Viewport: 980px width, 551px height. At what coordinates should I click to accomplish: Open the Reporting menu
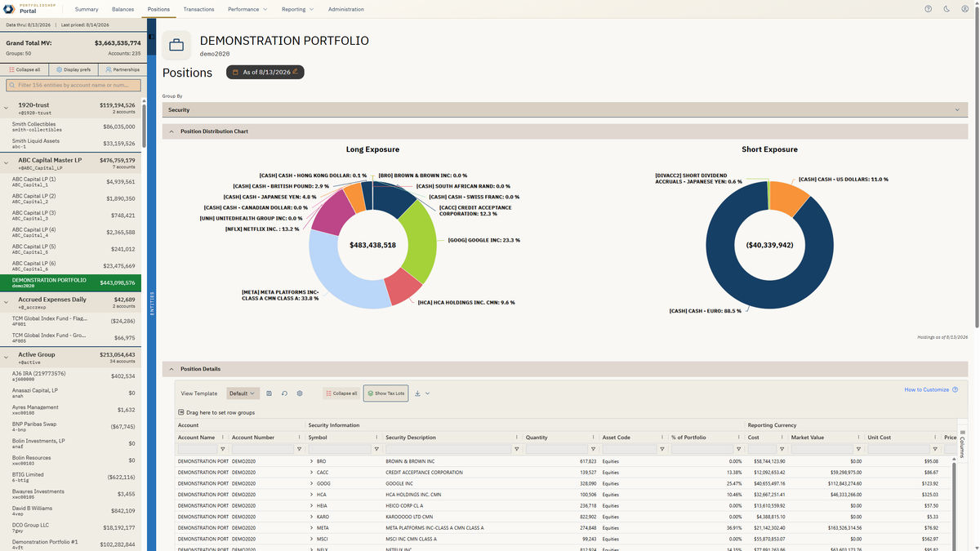pyautogui.click(x=297, y=9)
